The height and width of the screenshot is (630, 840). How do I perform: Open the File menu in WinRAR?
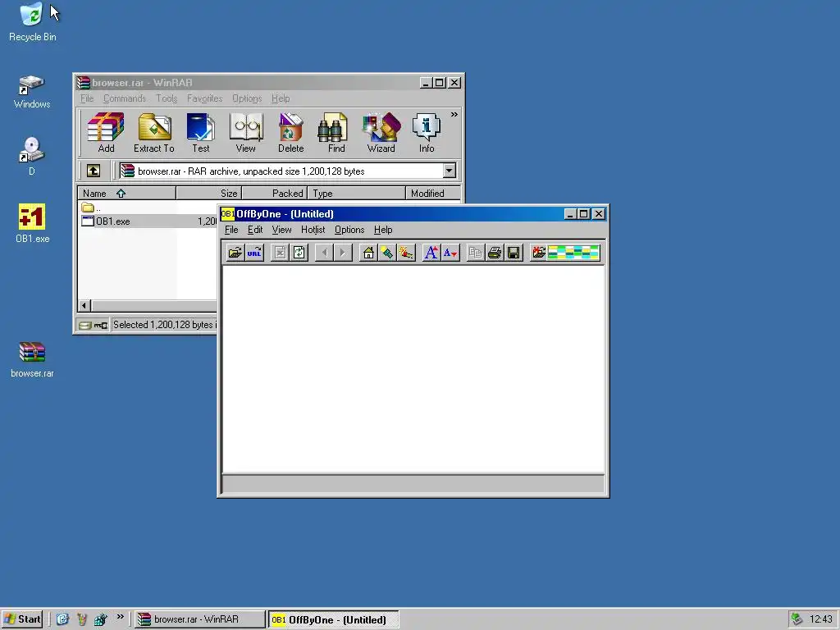click(87, 98)
